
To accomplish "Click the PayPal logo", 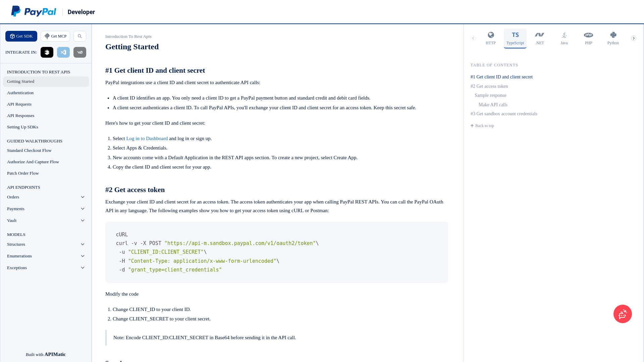I will (x=34, y=11).
